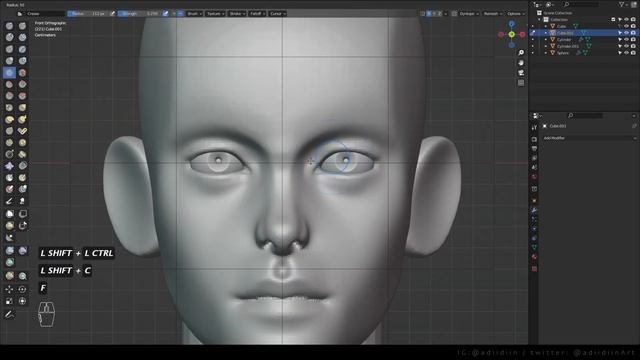The width and height of the screenshot is (640, 360).
Task: Open the Options dropdown
Action: click(516, 13)
